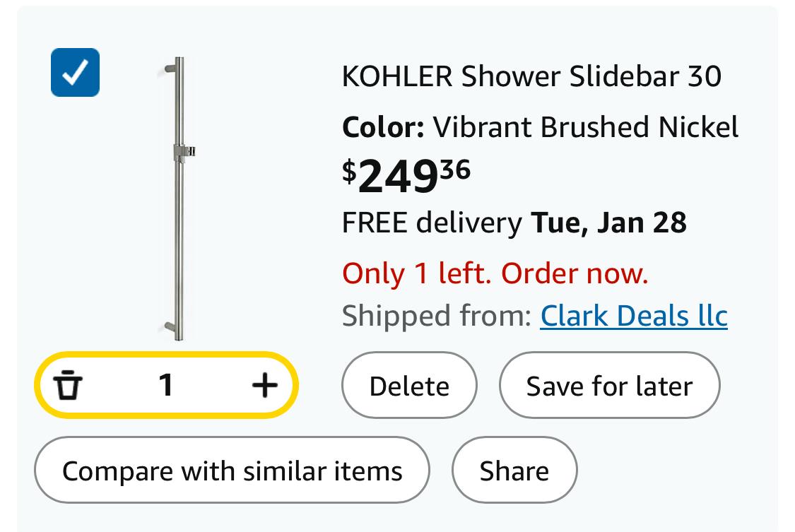Open Compare with similar items

coord(232,471)
